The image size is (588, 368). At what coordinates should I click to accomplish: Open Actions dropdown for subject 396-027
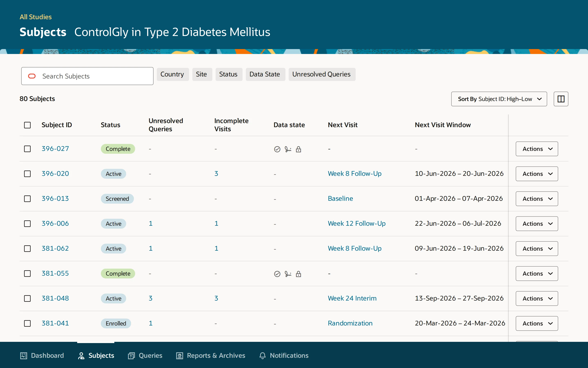pos(537,149)
